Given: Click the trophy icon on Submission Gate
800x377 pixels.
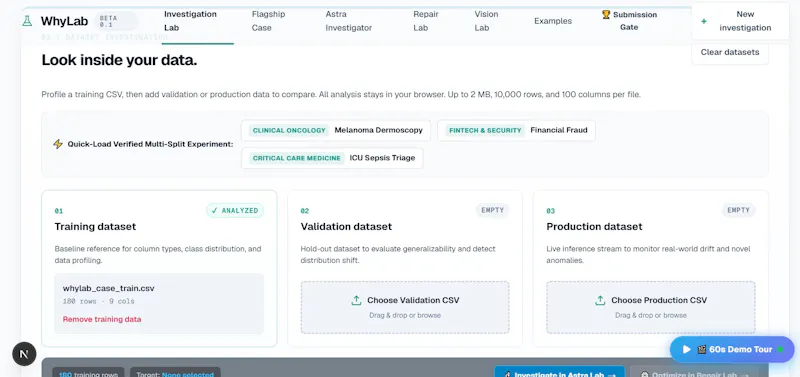Looking at the screenshot, I should pos(606,14).
